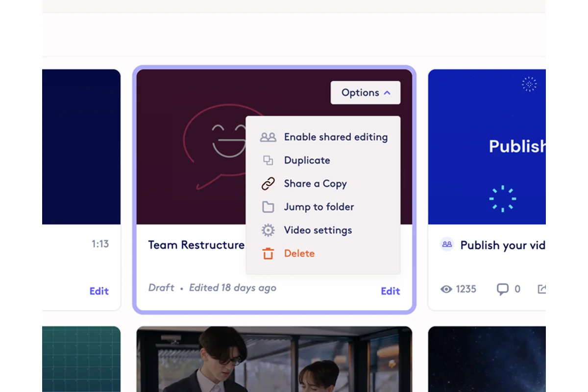Select Enable shared editing from the menu
Viewport: 588px width, 392px height.
point(336,137)
